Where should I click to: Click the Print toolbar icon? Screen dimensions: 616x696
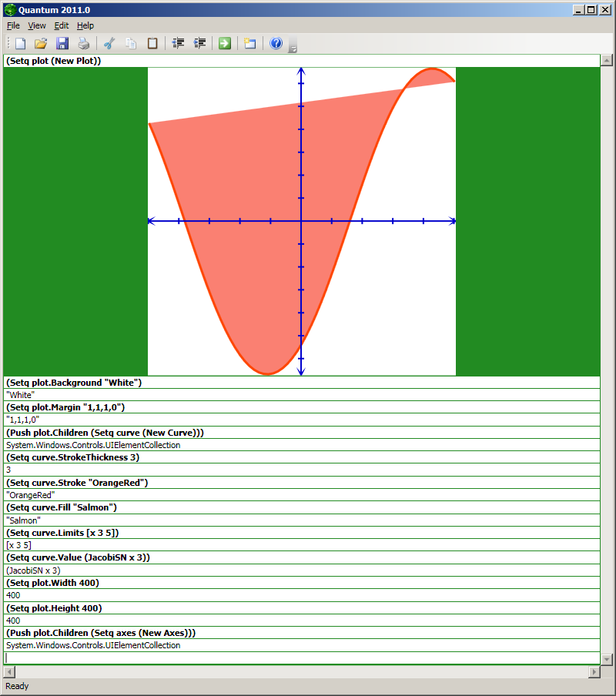83,43
